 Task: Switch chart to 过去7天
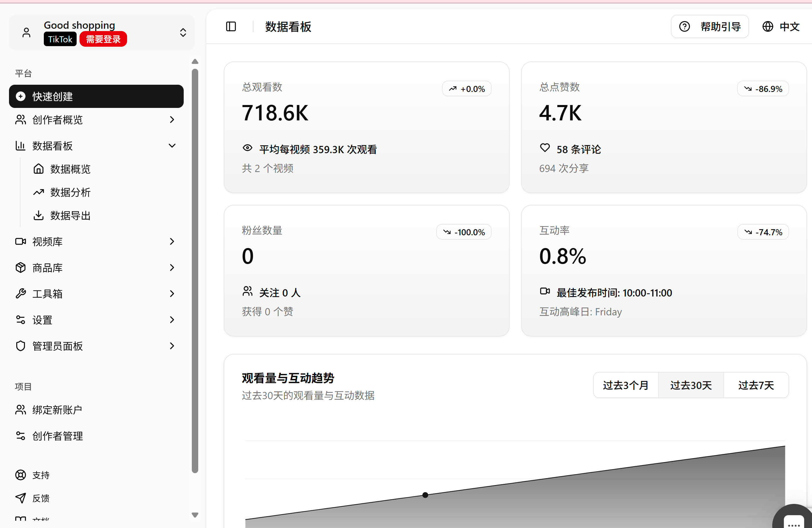point(756,385)
